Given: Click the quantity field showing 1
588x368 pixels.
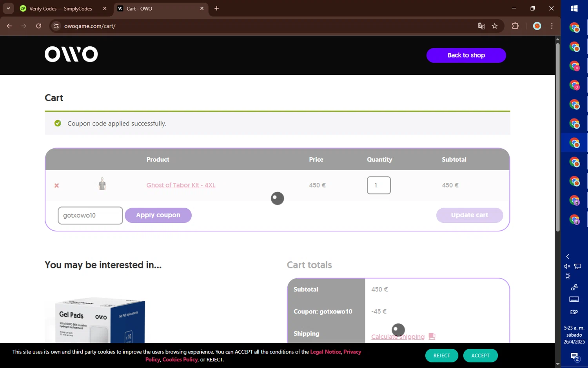Looking at the screenshot, I should [379, 185].
